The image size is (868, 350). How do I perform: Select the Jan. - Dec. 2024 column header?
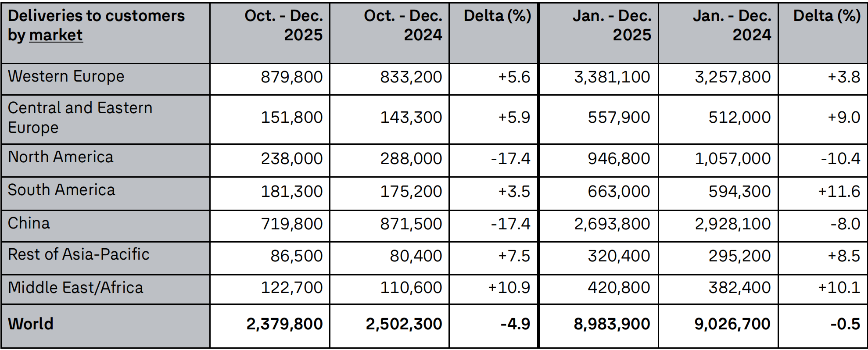(732, 25)
